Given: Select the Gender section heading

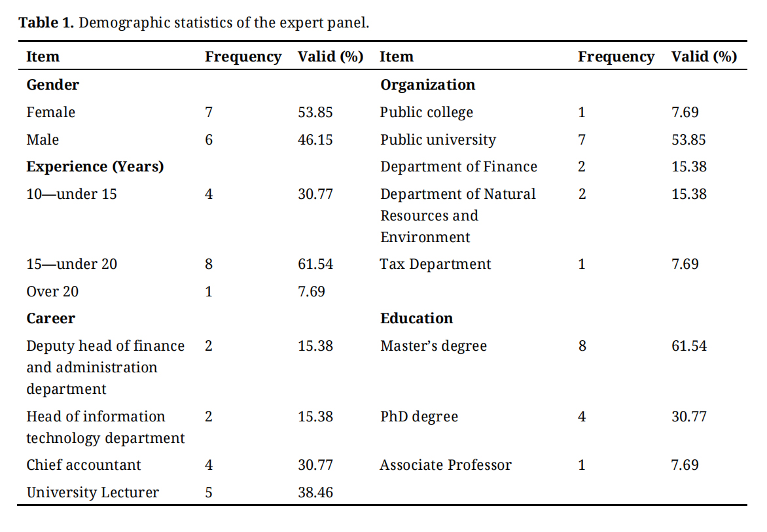Looking at the screenshot, I should (x=52, y=84).
